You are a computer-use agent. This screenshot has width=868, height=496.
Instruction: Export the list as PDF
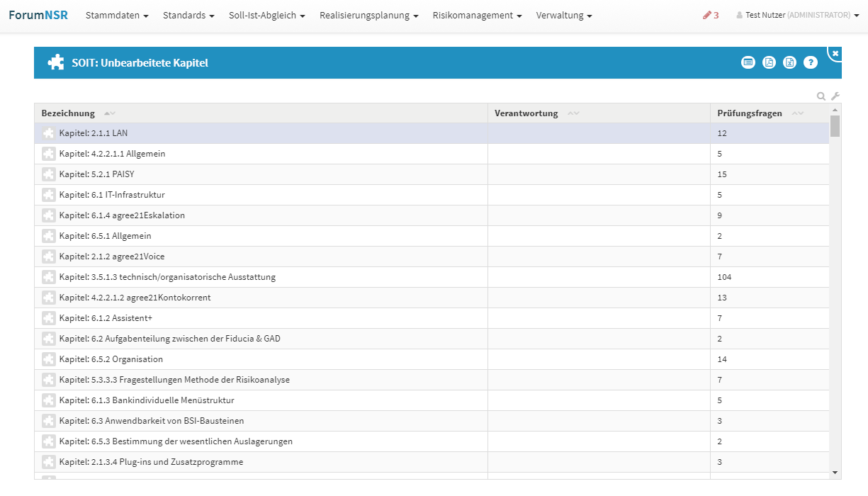point(769,62)
